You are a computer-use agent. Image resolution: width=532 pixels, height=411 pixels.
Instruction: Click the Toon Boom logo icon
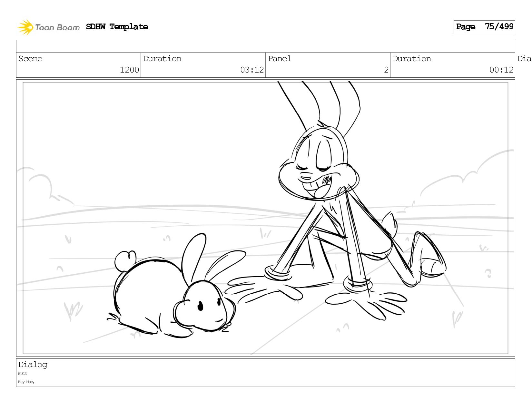pos(25,27)
